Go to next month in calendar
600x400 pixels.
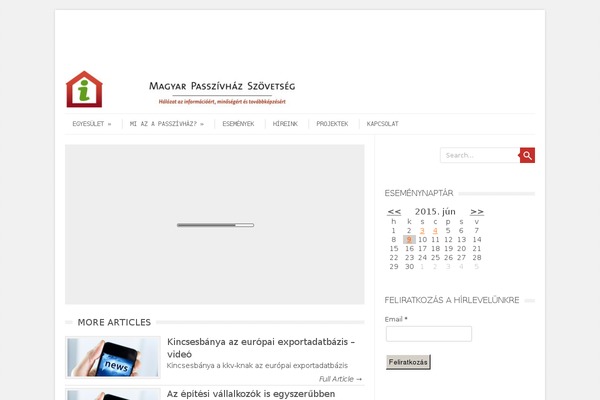pos(477,212)
